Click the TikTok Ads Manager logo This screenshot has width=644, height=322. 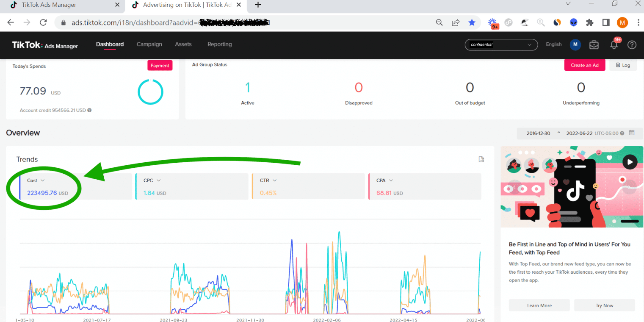coord(45,45)
